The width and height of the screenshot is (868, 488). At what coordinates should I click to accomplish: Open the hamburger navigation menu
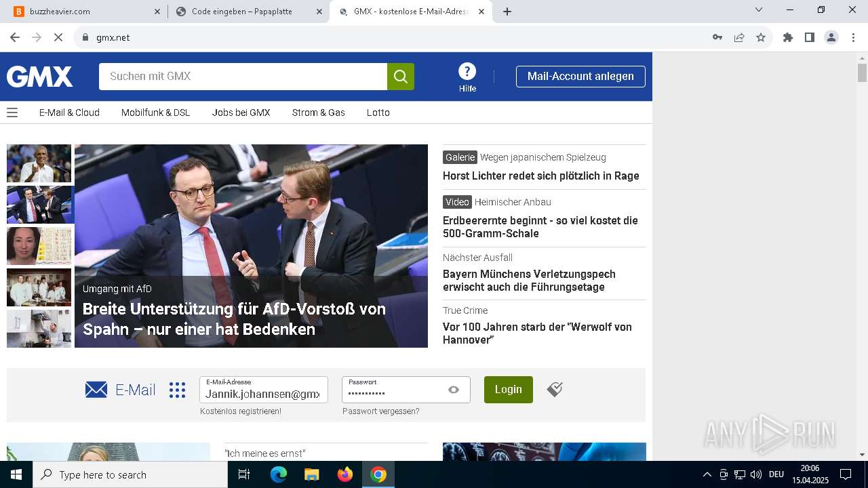tap(12, 113)
